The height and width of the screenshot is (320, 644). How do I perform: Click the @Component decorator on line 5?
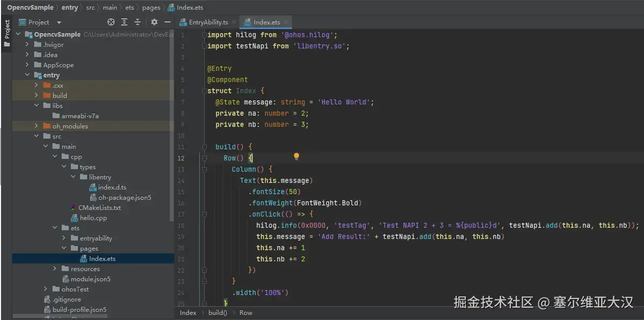(228, 79)
